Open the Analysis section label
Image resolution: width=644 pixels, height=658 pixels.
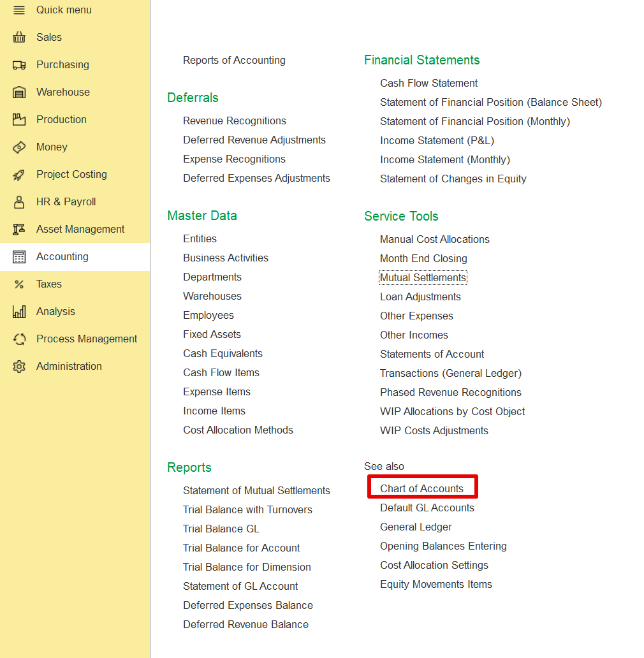coord(56,311)
